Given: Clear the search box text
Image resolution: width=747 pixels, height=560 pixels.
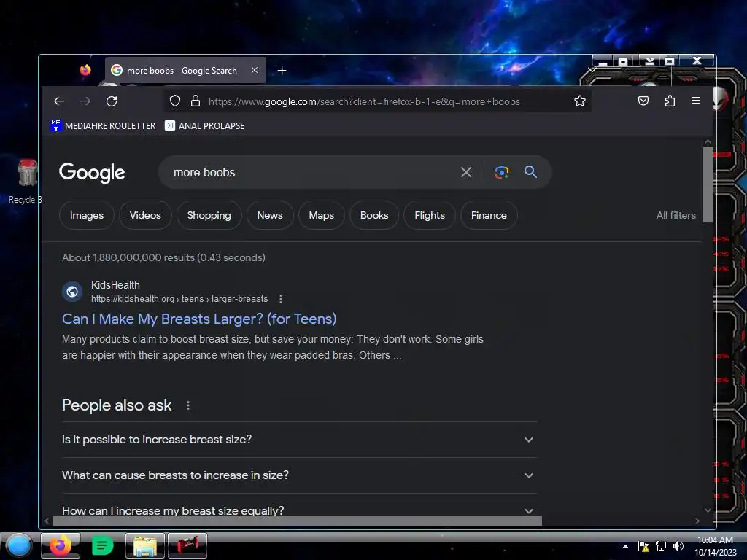Looking at the screenshot, I should [x=466, y=172].
